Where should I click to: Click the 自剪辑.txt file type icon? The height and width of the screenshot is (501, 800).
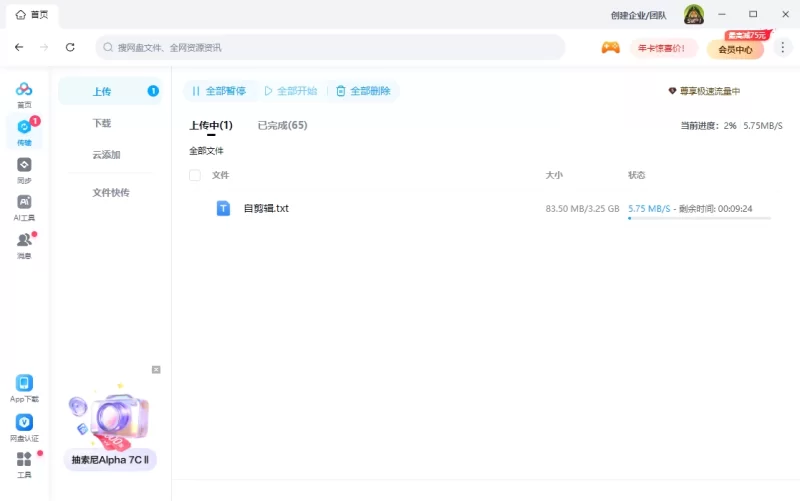pos(223,208)
